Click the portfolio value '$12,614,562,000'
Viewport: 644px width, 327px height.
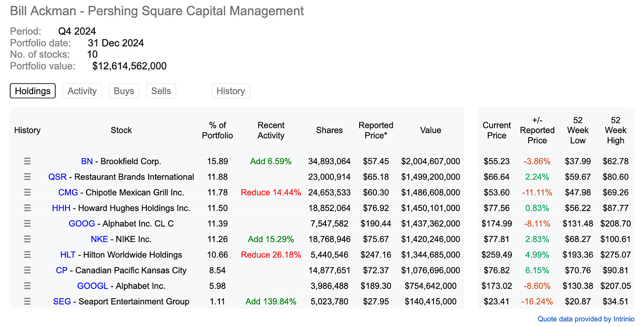coord(130,66)
